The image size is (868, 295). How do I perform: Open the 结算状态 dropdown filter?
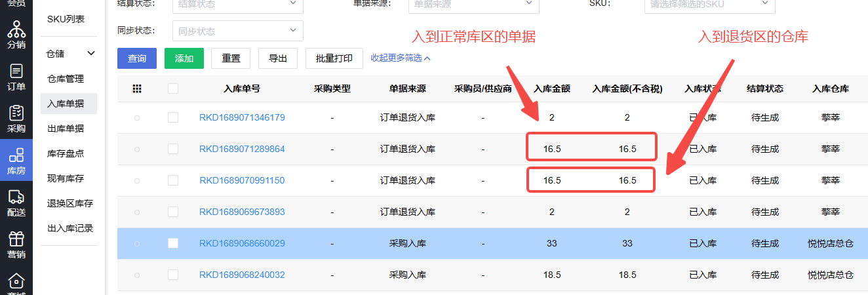(x=237, y=4)
